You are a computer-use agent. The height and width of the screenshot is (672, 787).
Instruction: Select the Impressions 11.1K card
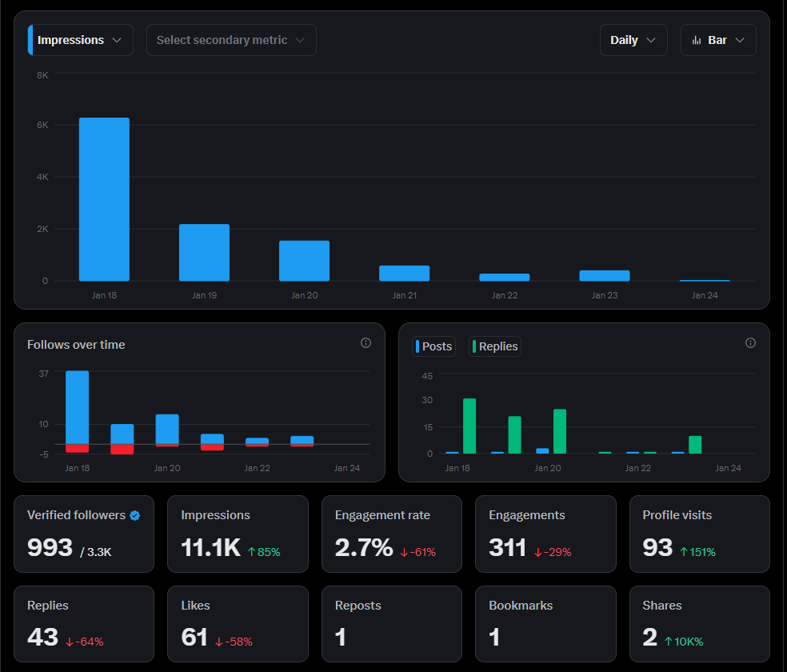click(238, 534)
